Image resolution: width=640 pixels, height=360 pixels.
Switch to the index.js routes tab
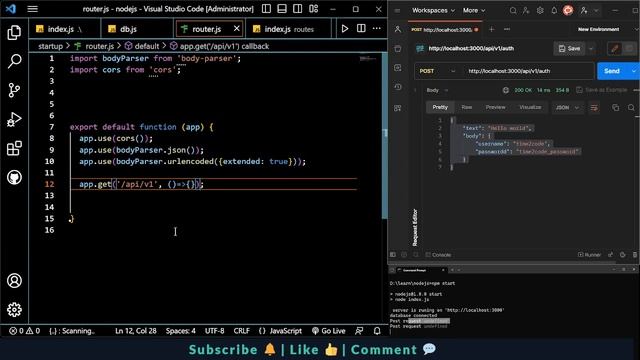(x=289, y=29)
